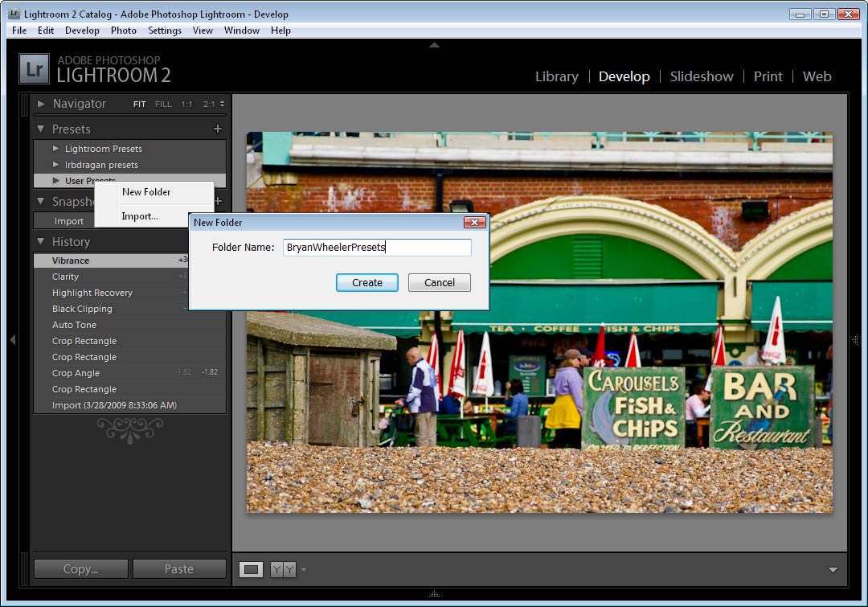Expand the Navigator panel

point(41,104)
